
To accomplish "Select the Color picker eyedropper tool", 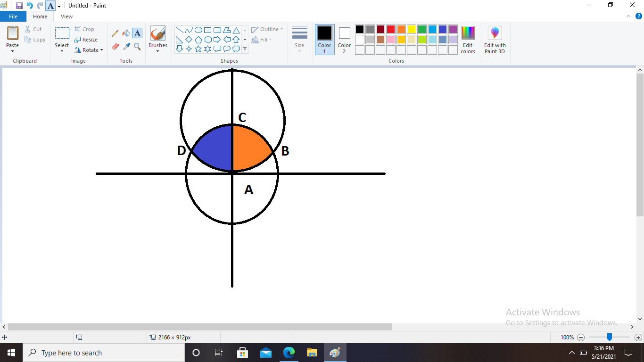I will 126,46.
